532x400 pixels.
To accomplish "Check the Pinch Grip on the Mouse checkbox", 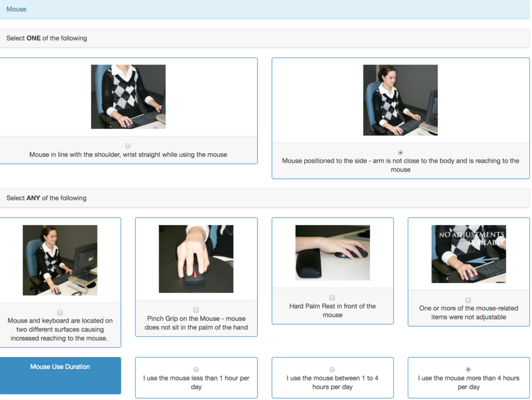I will click(196, 310).
